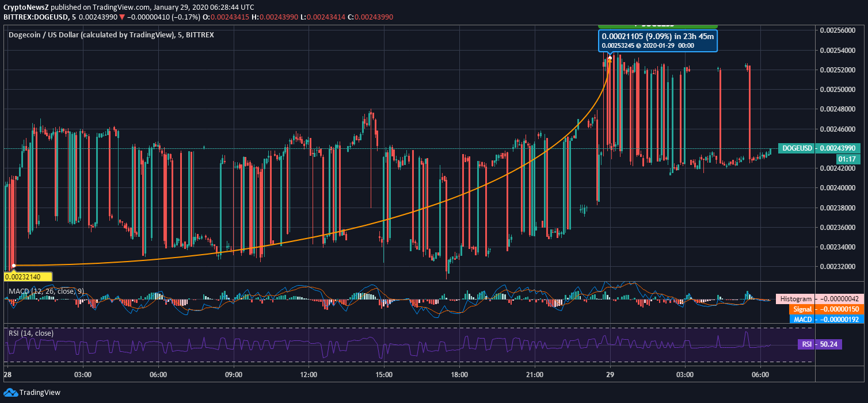Viewport: 868px width, 403px height.
Task: Click the 9.09% measurement tooltip box
Action: pos(658,41)
